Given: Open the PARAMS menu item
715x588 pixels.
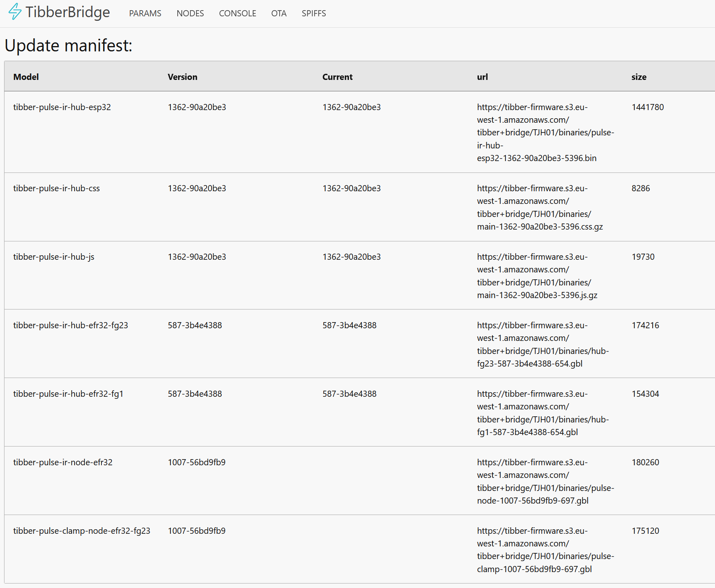Looking at the screenshot, I should coord(145,13).
